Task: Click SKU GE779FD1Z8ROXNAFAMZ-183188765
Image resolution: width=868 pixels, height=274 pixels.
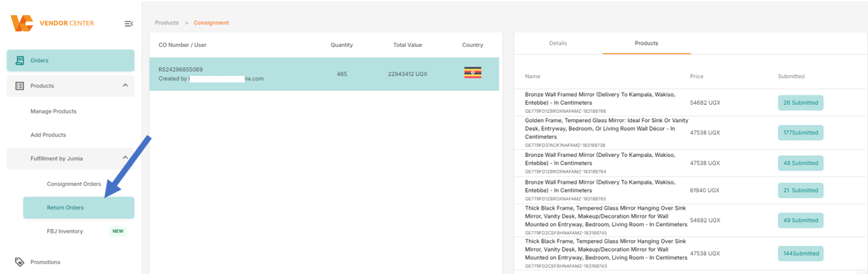Action: pyautogui.click(x=565, y=199)
